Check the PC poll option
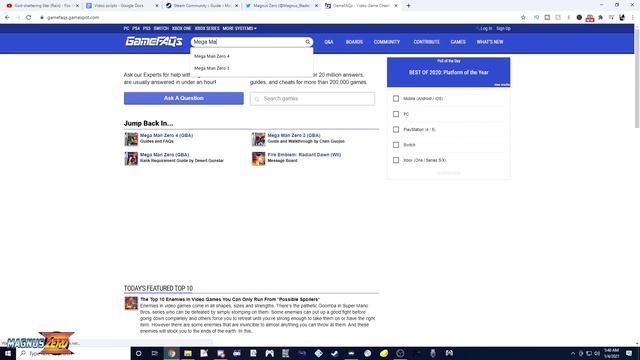 [x=396, y=114]
